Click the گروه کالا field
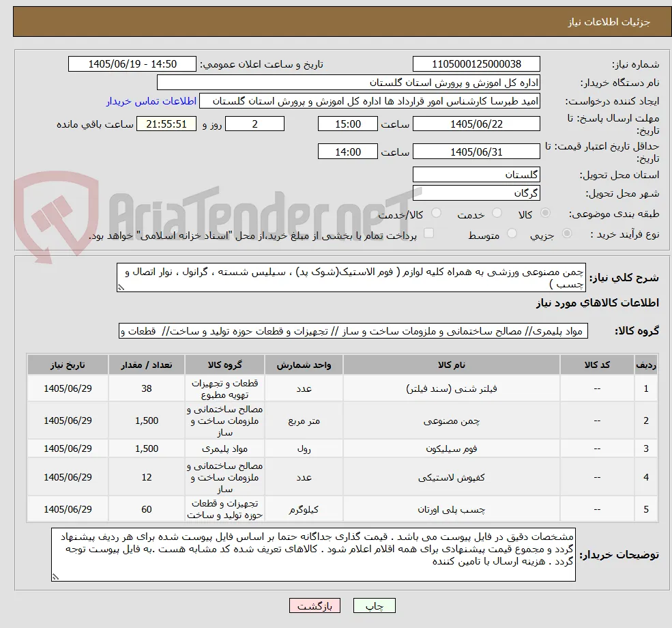Image resolution: width=672 pixels, height=628 pixels. 353,331
